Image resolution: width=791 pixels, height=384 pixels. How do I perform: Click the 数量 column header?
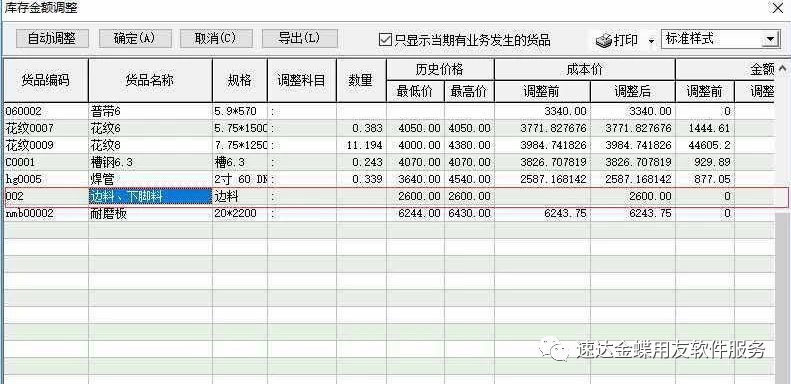361,80
